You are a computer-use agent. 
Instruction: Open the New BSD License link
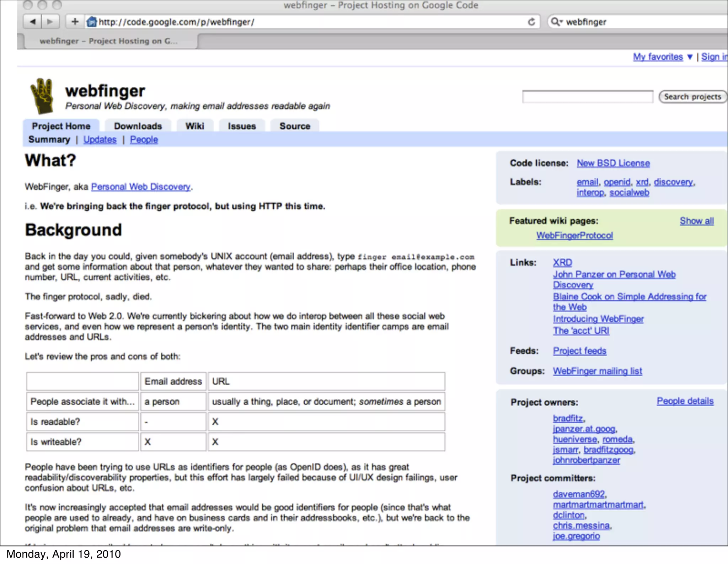(x=613, y=163)
